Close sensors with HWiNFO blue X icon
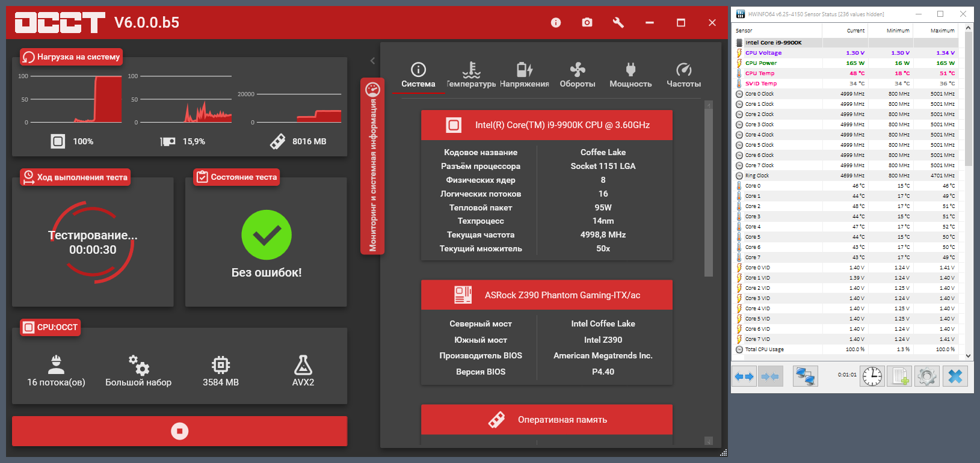This screenshot has width=980, height=463. (955, 376)
